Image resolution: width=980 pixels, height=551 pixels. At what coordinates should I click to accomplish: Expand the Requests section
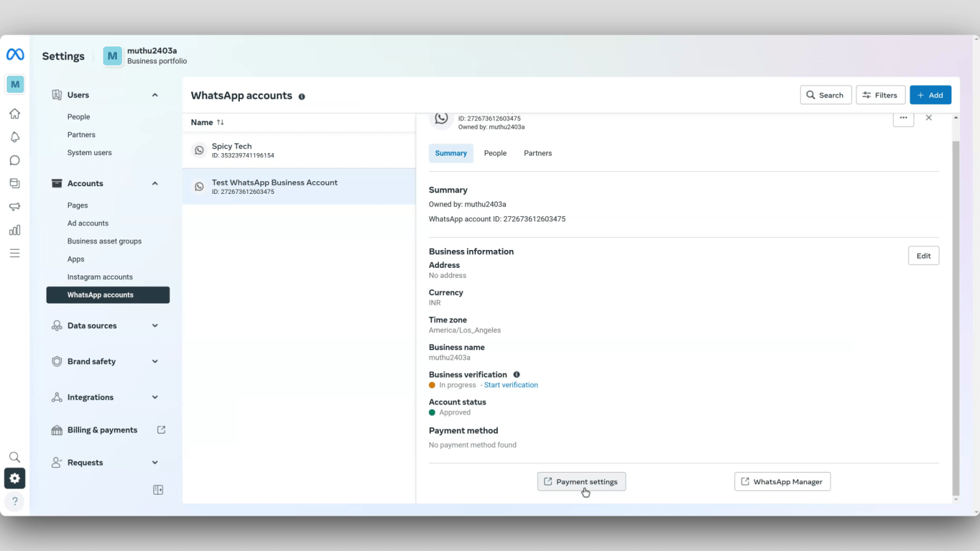(x=154, y=463)
